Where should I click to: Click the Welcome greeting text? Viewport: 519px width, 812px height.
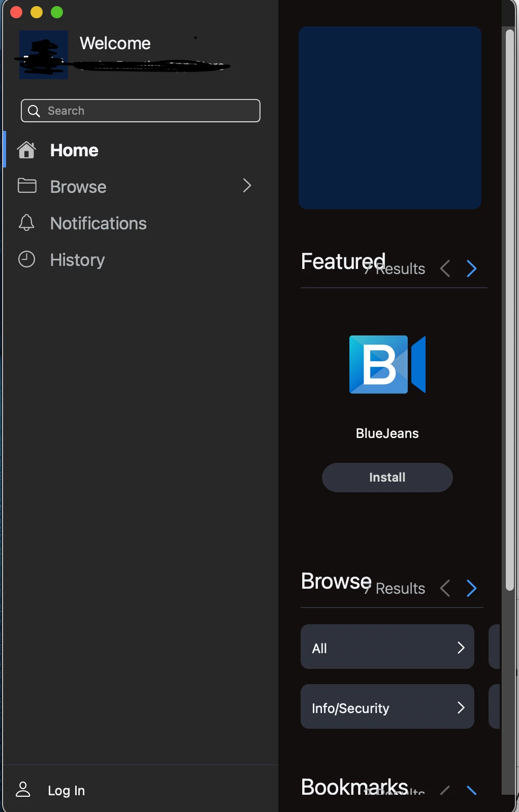(115, 43)
